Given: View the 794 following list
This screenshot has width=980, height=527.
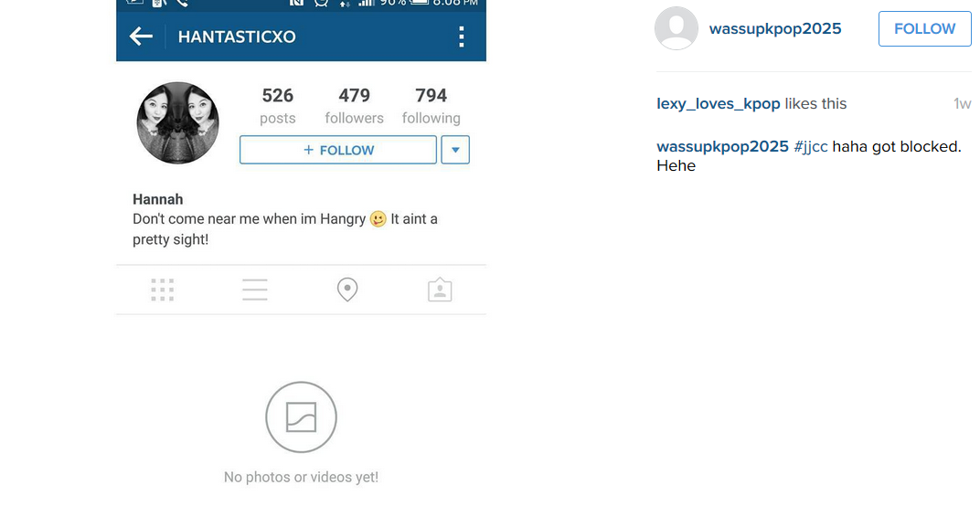Looking at the screenshot, I should pyautogui.click(x=431, y=106).
